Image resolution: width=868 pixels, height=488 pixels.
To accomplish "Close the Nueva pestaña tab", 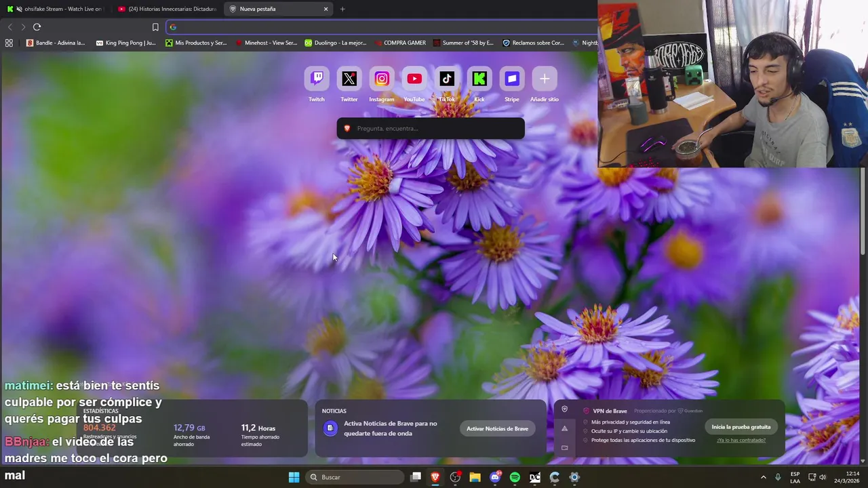I will [325, 9].
